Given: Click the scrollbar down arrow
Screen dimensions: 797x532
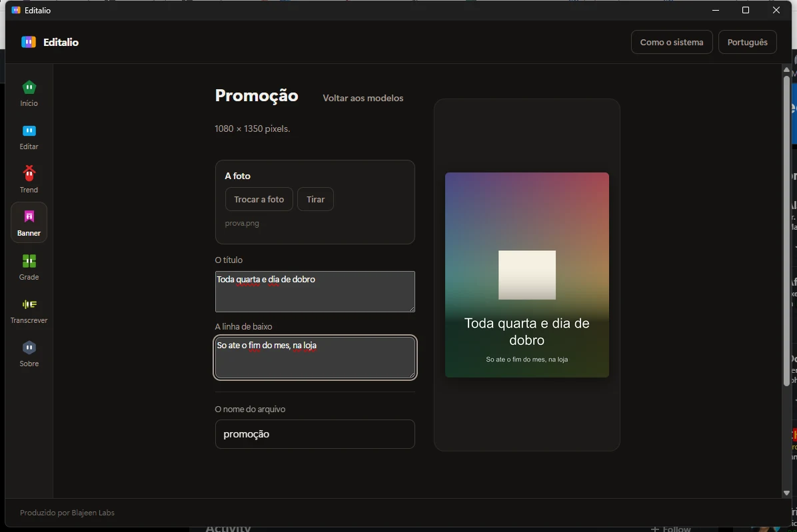Looking at the screenshot, I should 786,493.
